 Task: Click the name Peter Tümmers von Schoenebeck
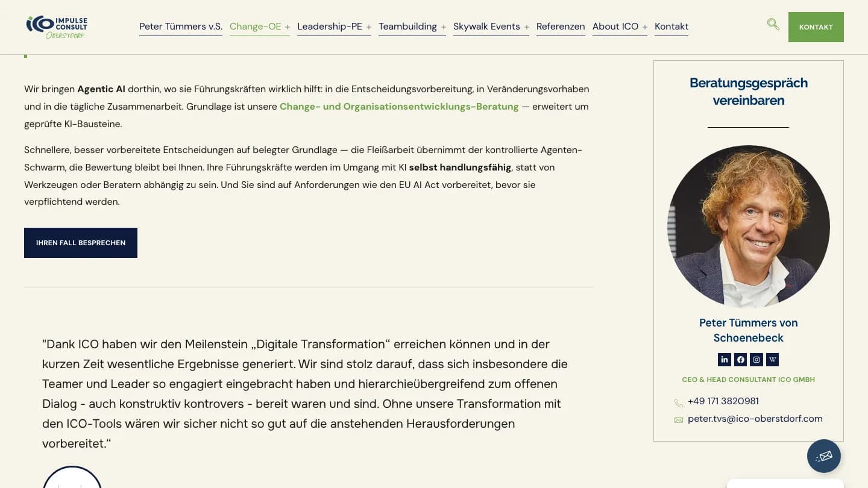[x=749, y=330]
